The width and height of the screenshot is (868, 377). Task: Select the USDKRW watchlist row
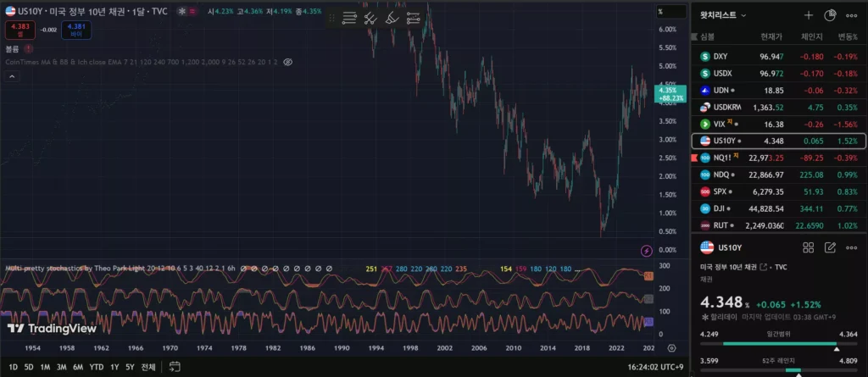[779, 108]
